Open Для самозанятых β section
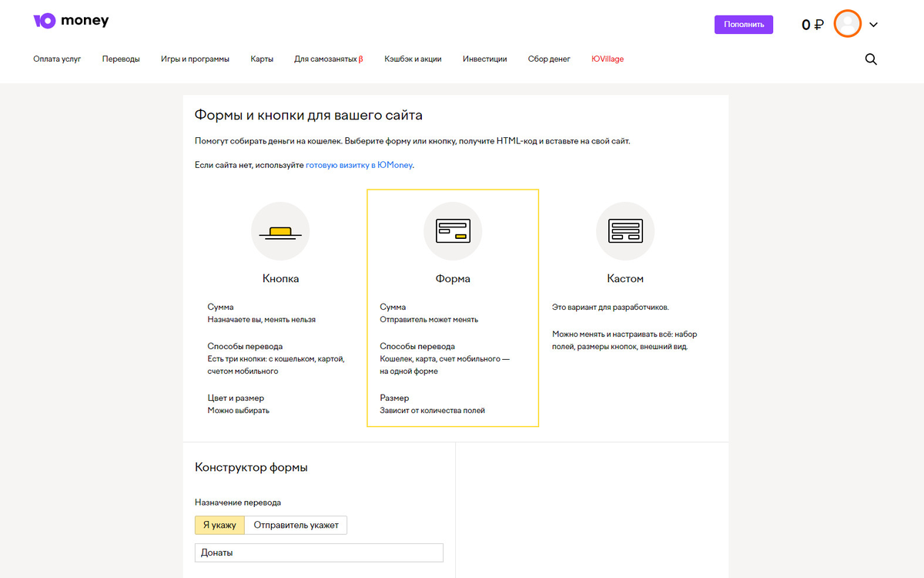The height and width of the screenshot is (578, 924). pos(328,59)
